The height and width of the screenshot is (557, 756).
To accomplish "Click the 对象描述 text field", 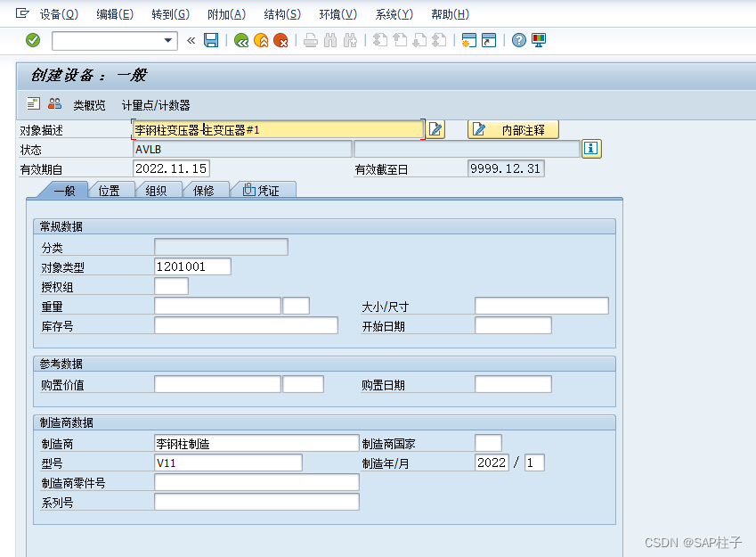I will 278,129.
